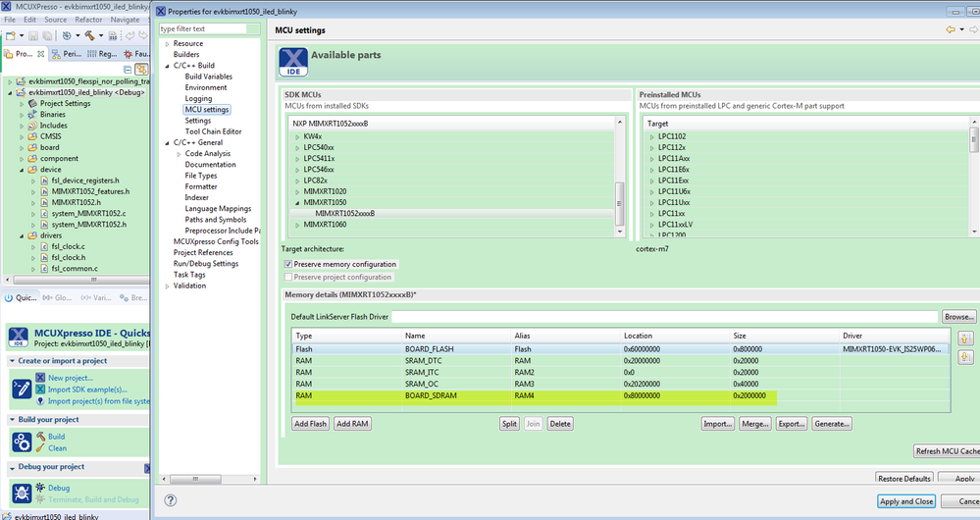Click the Project Settings chip icon
The width and height of the screenshot is (980, 520).
(32, 103)
